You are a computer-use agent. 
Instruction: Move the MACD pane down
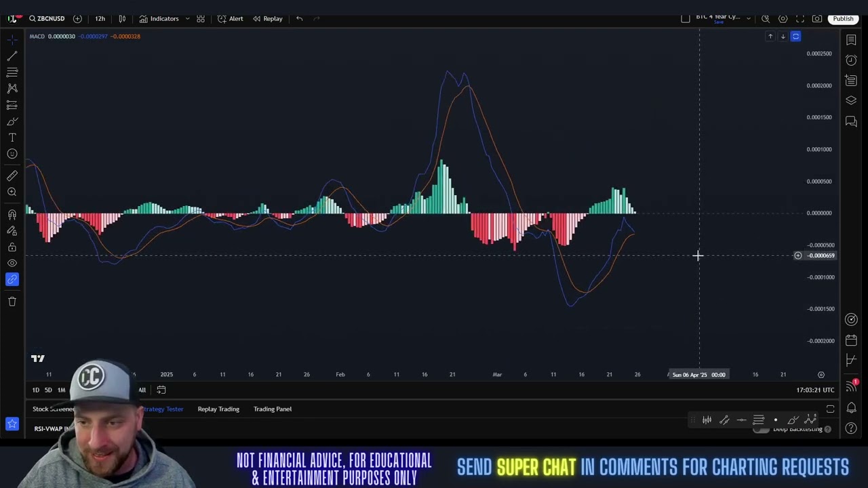[x=783, y=37]
